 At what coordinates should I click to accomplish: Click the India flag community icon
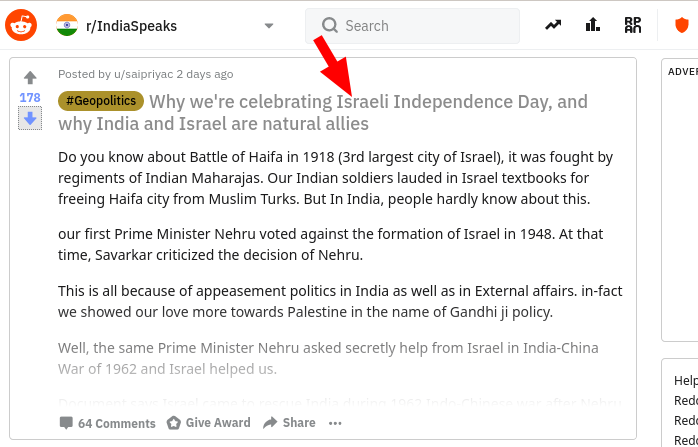click(x=67, y=25)
